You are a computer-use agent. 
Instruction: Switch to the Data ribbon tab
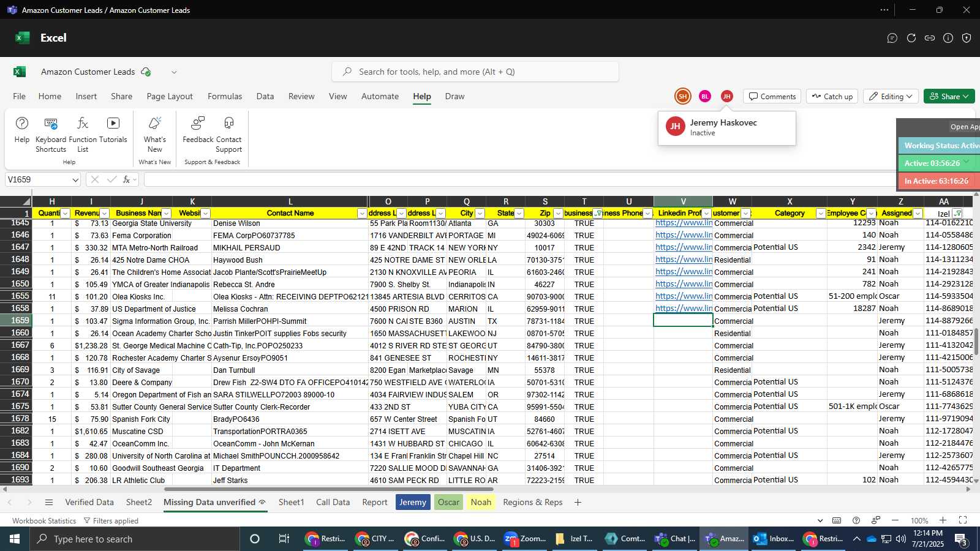[x=265, y=96]
